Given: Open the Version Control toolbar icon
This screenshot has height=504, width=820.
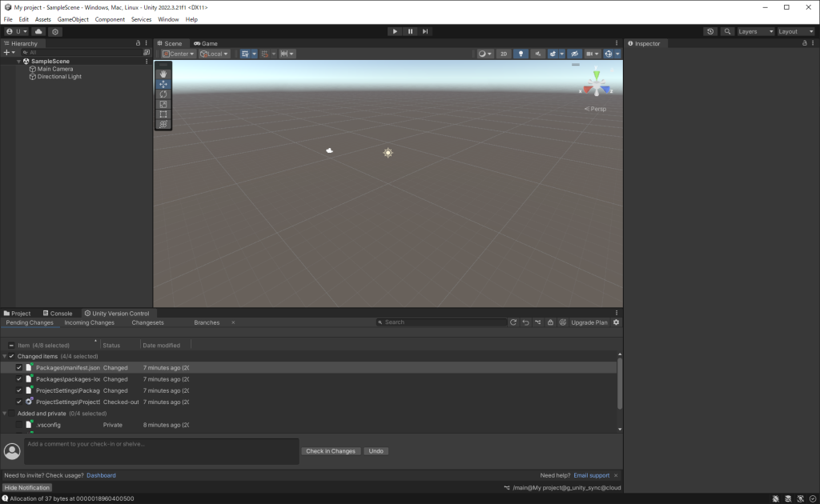Looking at the screenshot, I should tap(55, 31).
